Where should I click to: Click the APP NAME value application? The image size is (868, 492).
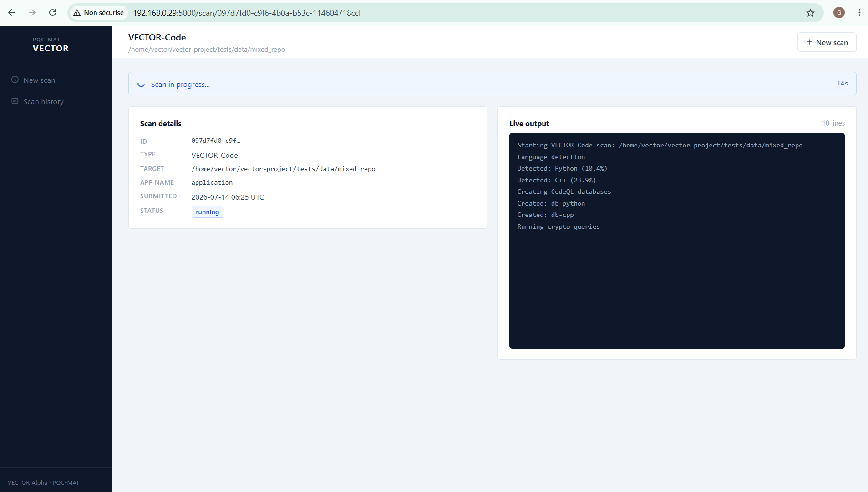pos(212,183)
